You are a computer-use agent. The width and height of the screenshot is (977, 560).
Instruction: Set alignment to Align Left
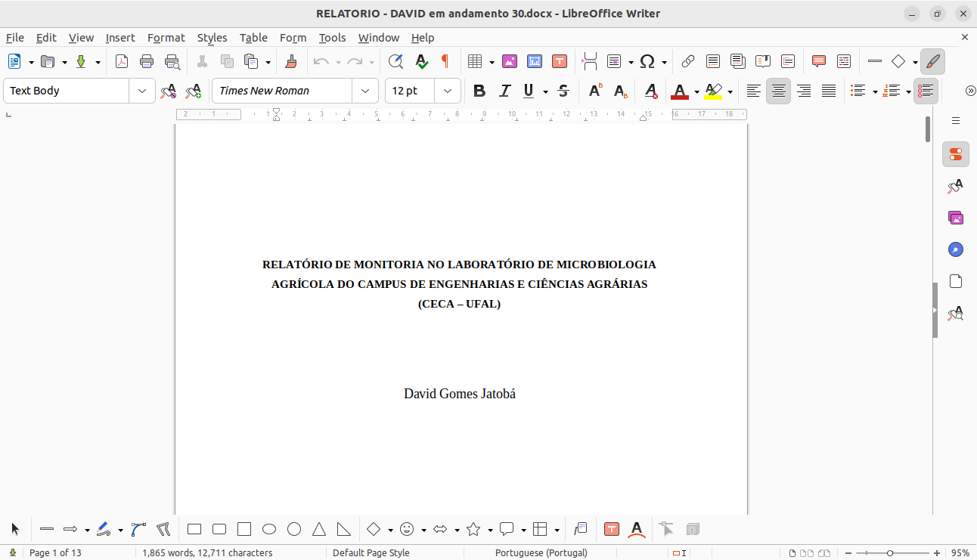coord(753,91)
